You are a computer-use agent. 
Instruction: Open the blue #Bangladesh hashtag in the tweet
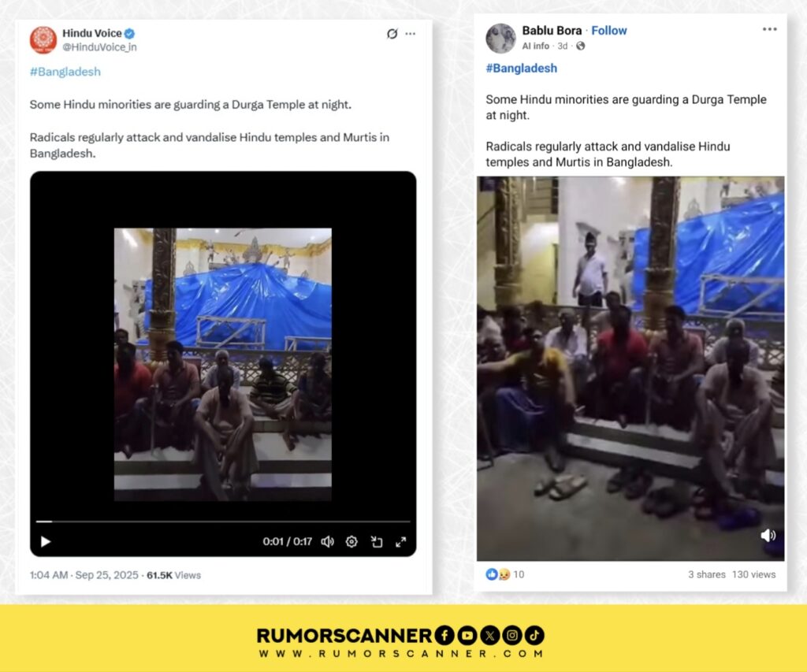click(65, 72)
